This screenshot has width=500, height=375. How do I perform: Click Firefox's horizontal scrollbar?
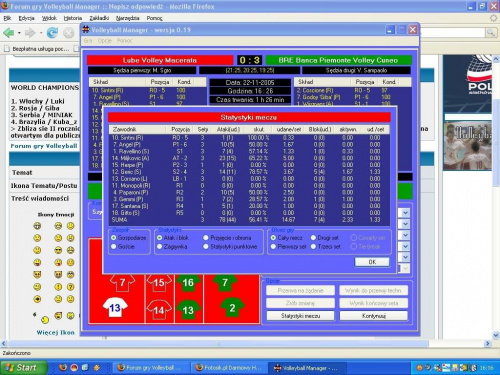coord(218,343)
